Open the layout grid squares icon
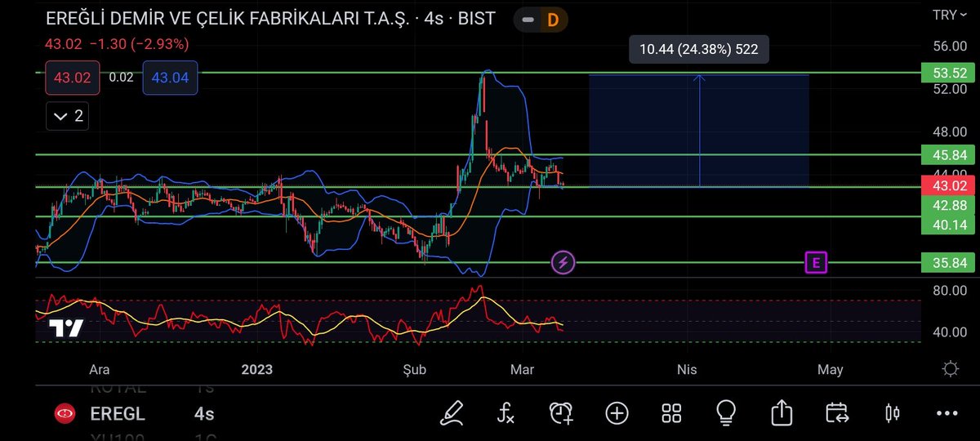This screenshot has height=441, width=980. [x=671, y=412]
